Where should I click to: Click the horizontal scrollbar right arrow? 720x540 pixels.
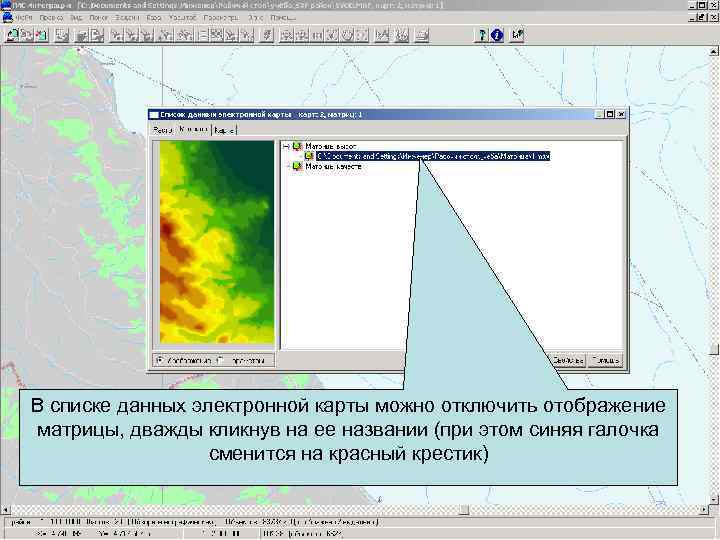click(x=704, y=510)
